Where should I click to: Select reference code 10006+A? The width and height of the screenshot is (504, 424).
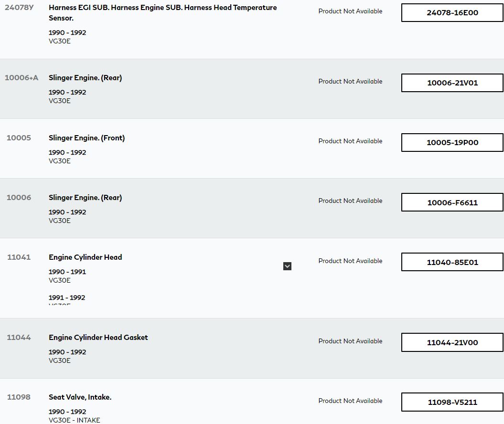pos(21,78)
